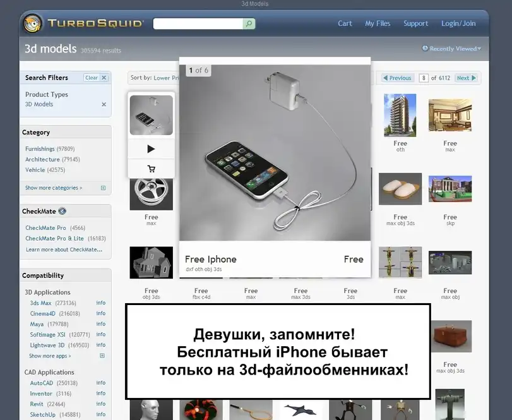Open the Cart menu item
Viewport: 512px width, 420px height.
[345, 23]
